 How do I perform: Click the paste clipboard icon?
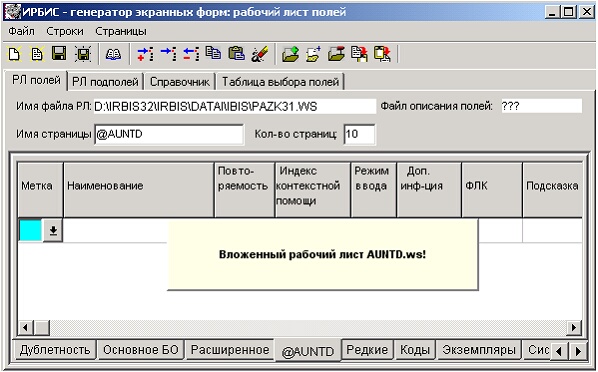[236, 53]
